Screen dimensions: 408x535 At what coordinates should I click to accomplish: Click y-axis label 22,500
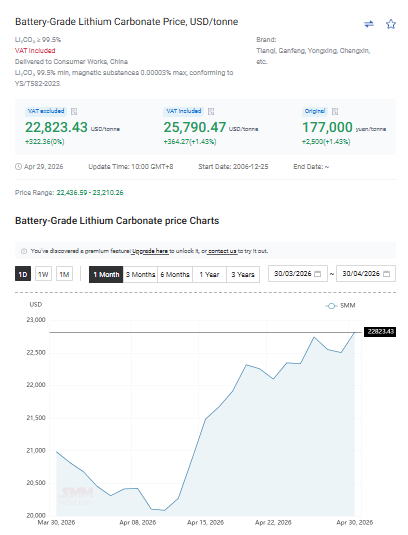tap(36, 352)
